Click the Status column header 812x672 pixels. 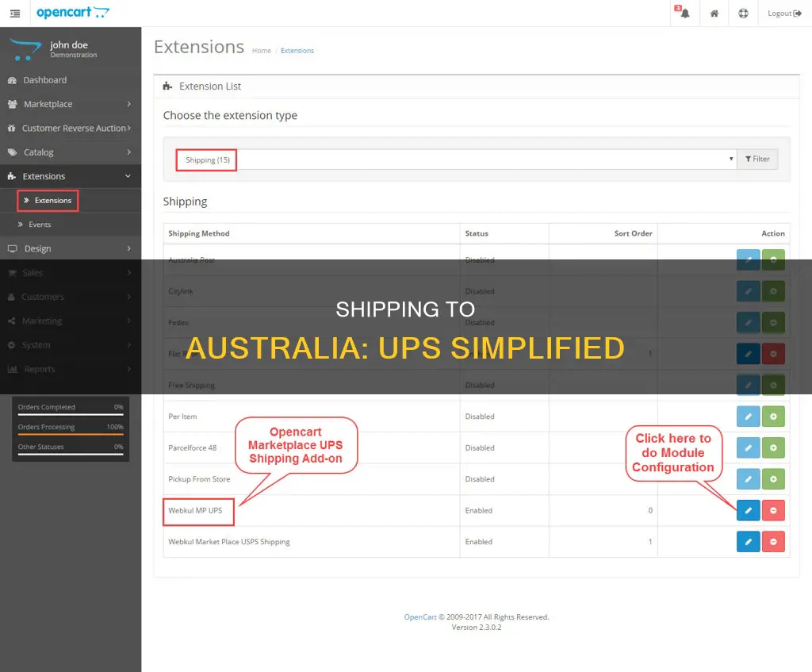477,234
